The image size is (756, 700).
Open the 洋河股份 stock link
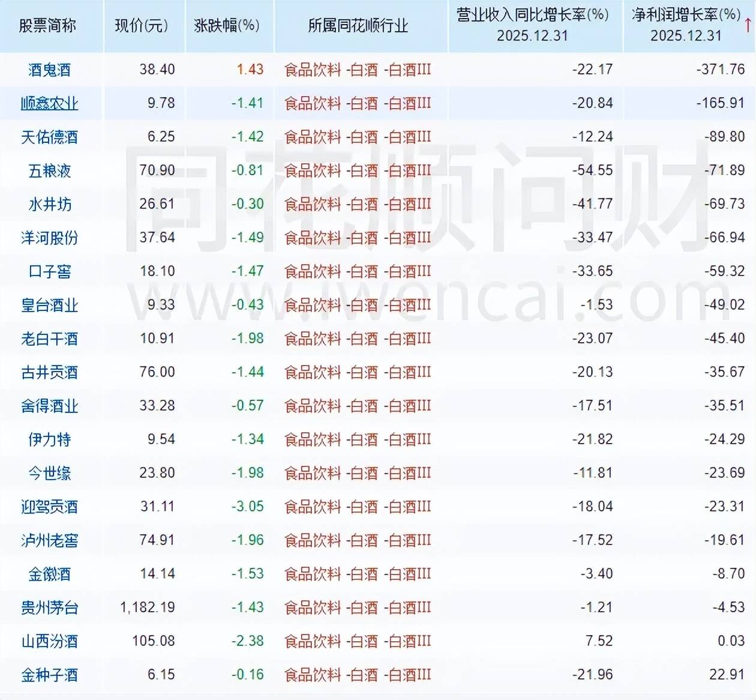tap(49, 238)
